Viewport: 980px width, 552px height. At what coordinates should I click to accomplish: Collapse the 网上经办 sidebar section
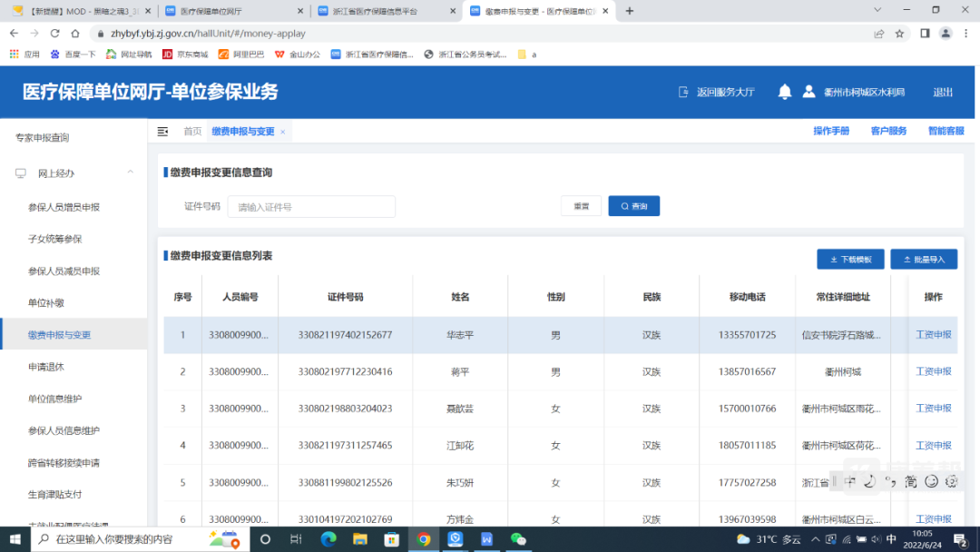click(130, 172)
